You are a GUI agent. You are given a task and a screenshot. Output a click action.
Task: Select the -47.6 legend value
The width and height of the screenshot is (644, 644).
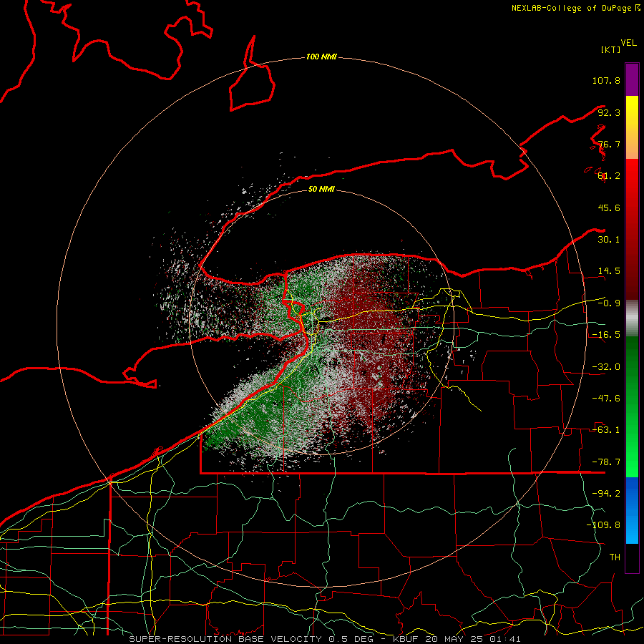[606, 399]
